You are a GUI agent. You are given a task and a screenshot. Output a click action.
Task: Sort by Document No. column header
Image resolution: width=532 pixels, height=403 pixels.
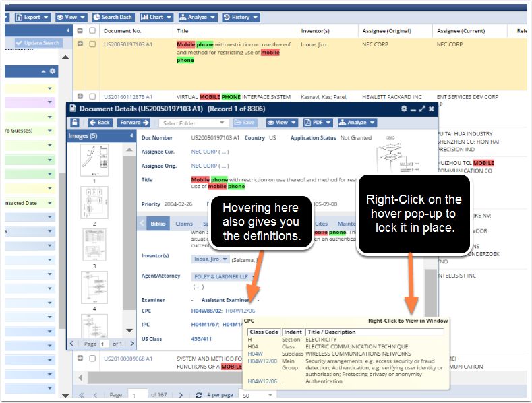123,31
